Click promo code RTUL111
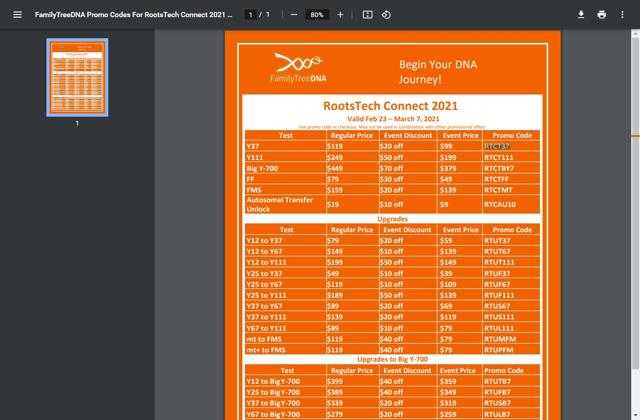The image size is (640, 420). 499,328
